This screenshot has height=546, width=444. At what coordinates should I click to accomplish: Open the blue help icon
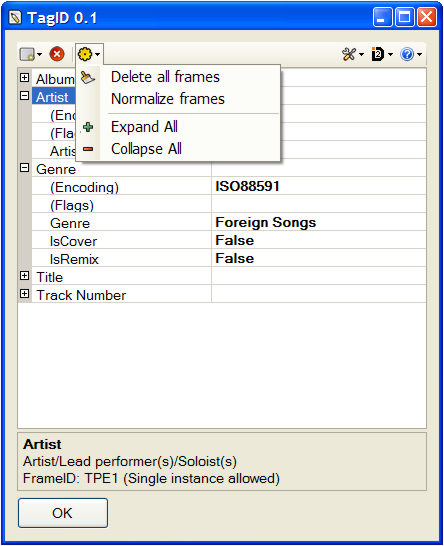pyautogui.click(x=407, y=54)
